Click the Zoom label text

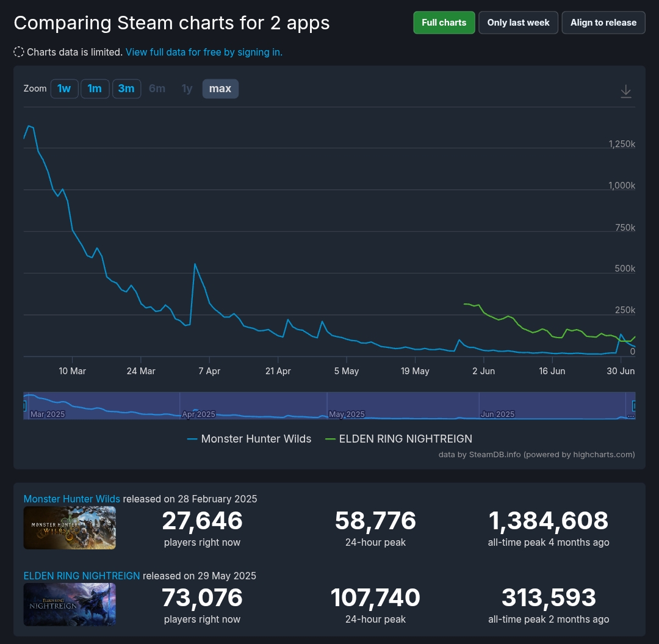click(35, 89)
